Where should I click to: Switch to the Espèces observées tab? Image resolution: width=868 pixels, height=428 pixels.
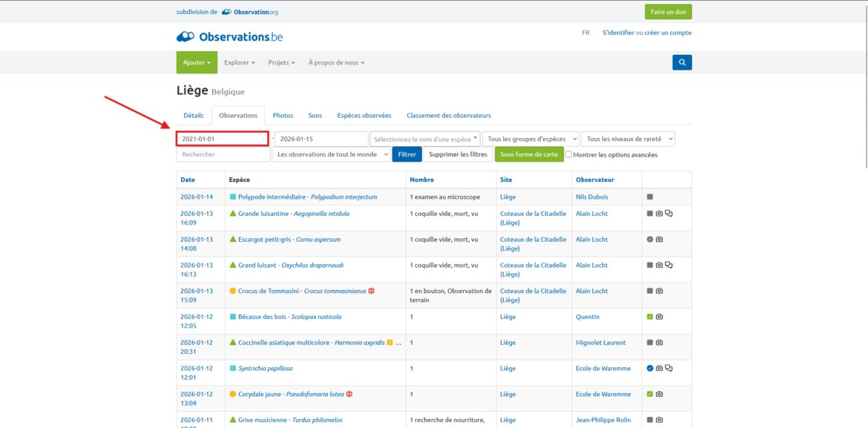tap(364, 116)
